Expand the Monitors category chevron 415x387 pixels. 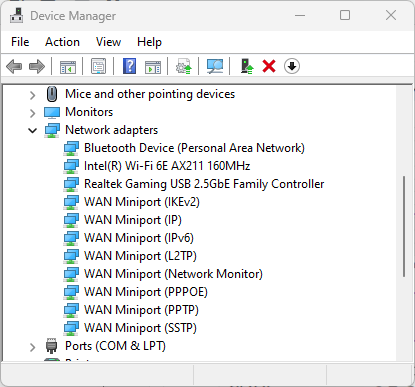click(x=32, y=113)
